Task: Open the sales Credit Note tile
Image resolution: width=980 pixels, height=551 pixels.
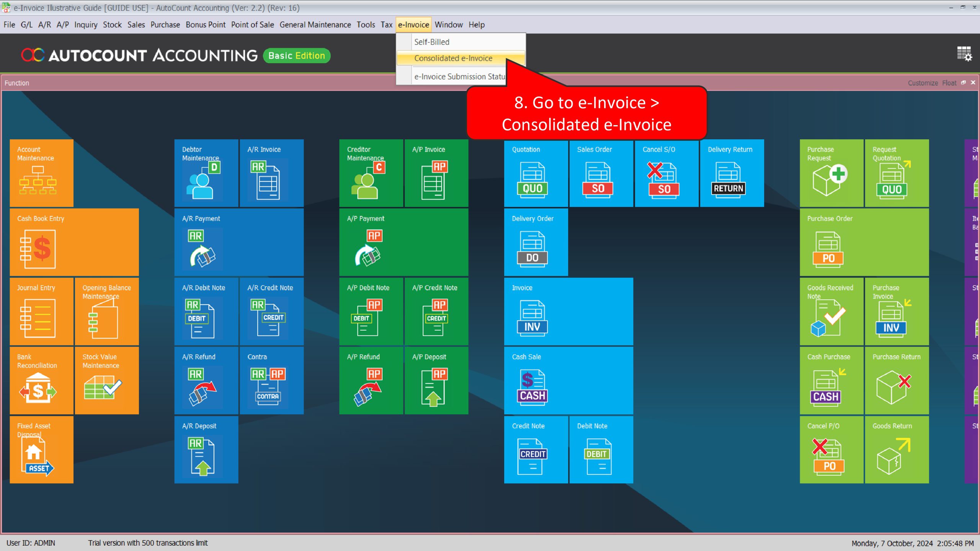Action: (536, 450)
